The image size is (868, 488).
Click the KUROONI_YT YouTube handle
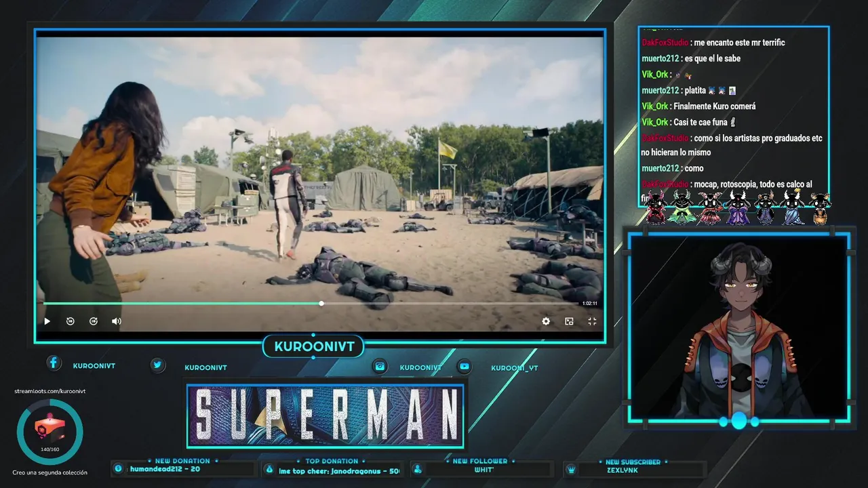click(515, 368)
